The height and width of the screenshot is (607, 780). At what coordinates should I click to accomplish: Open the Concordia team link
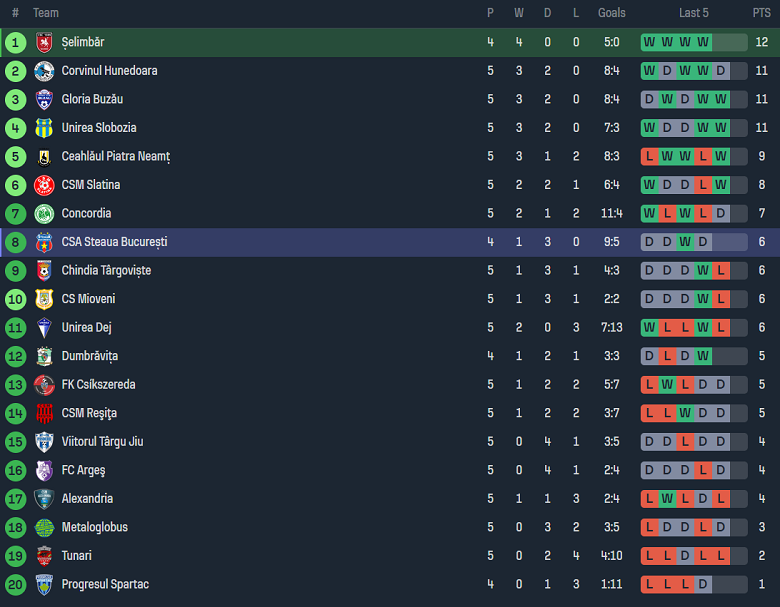[86, 213]
